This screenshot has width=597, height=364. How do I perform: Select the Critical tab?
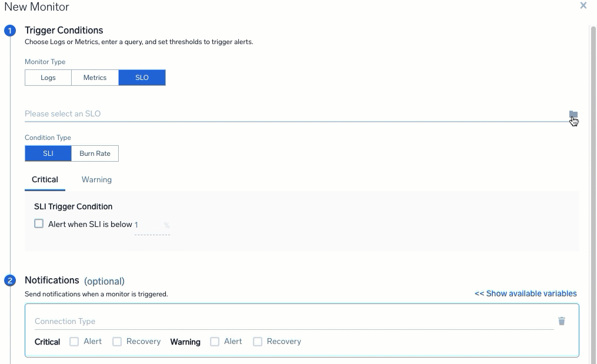coord(45,180)
